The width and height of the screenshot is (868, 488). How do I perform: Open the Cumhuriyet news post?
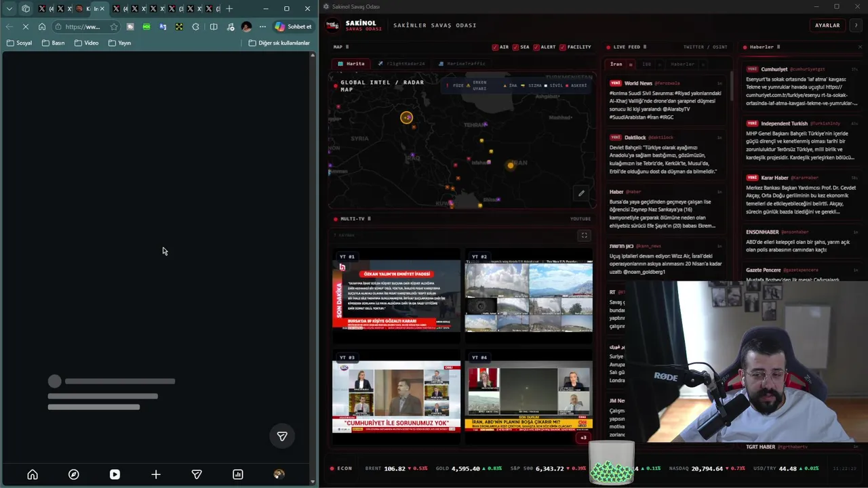[x=802, y=86]
